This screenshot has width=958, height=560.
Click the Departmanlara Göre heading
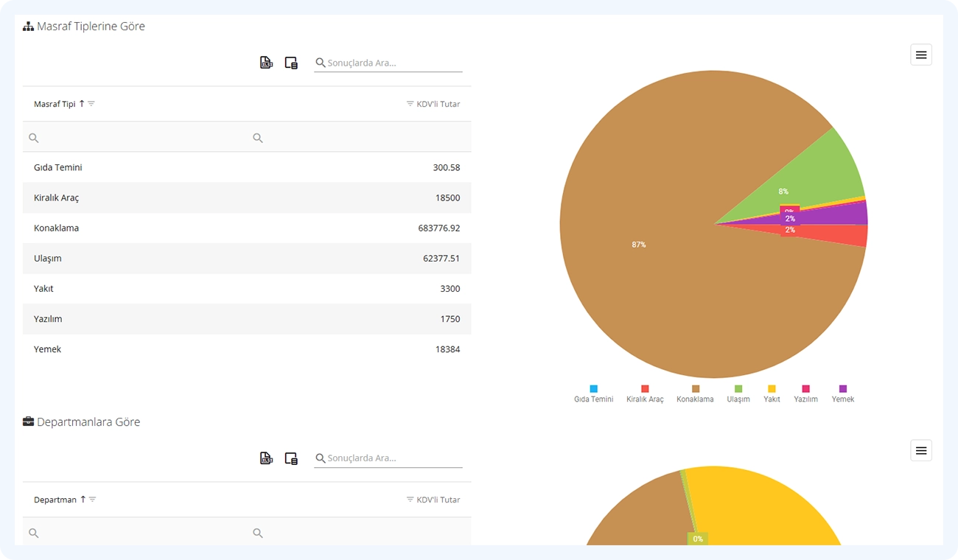pyautogui.click(x=88, y=422)
